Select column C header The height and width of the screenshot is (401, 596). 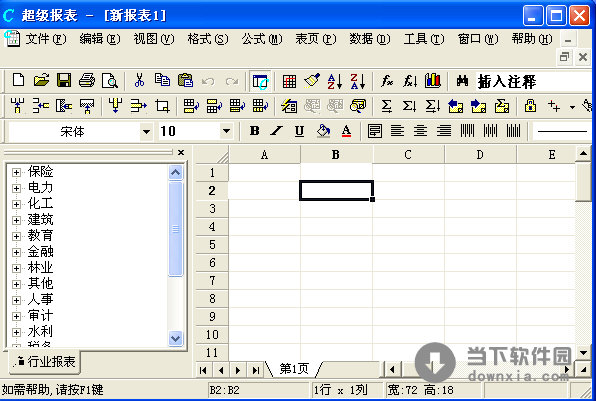point(408,155)
